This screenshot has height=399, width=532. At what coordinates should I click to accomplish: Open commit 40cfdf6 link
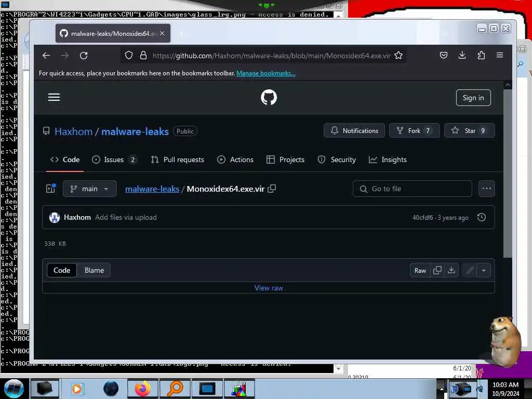tap(422, 218)
